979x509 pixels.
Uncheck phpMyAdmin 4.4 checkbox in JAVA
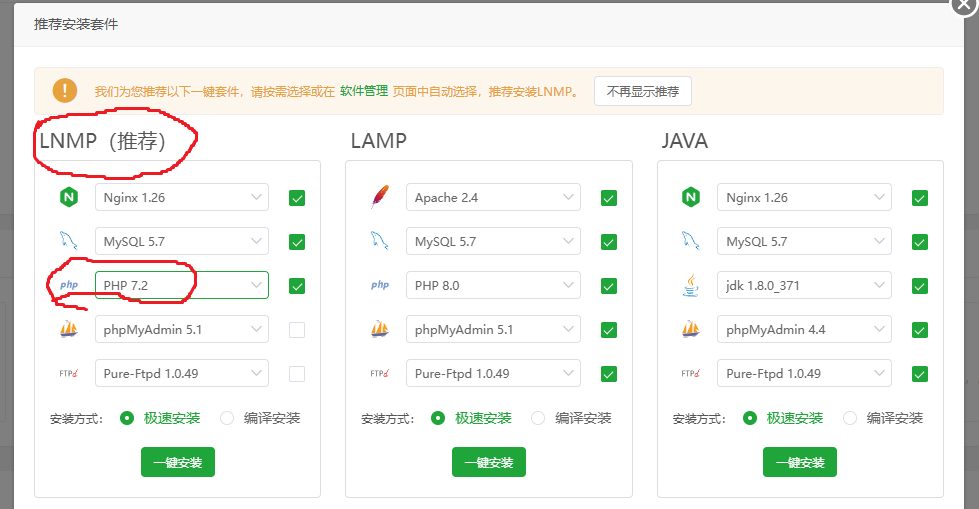click(920, 330)
